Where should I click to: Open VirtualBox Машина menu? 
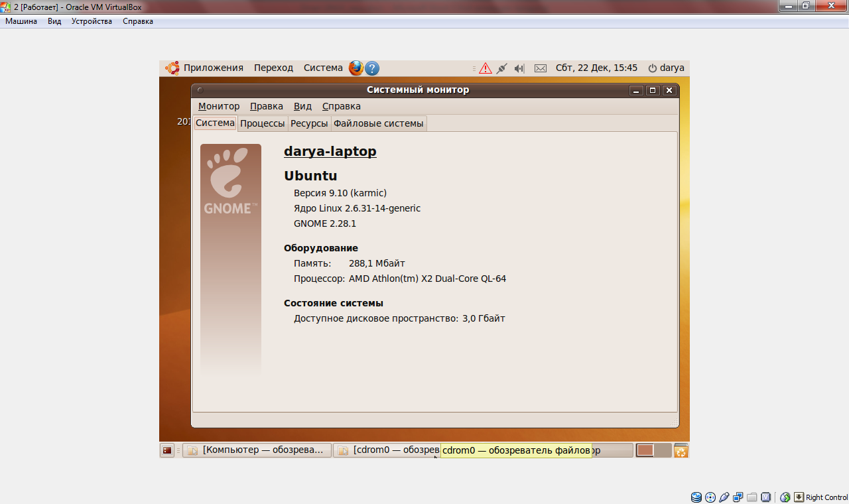pyautogui.click(x=21, y=21)
